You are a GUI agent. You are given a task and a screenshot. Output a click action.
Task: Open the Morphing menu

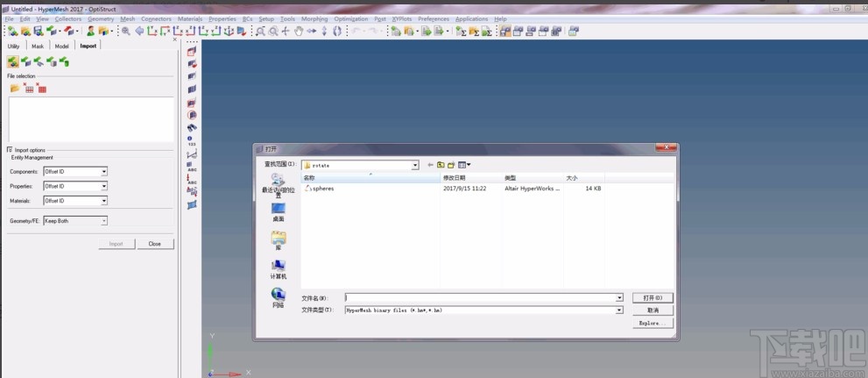coord(314,18)
